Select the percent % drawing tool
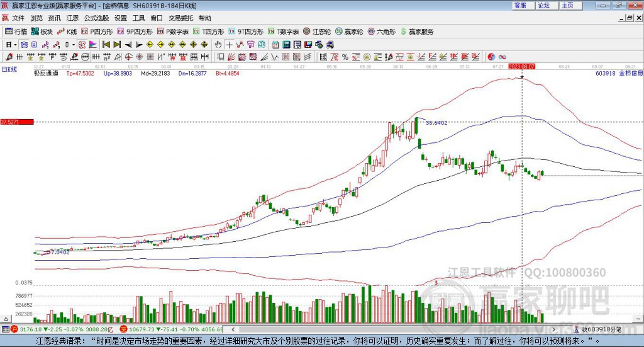This screenshot has height=347, width=644. click(x=345, y=57)
